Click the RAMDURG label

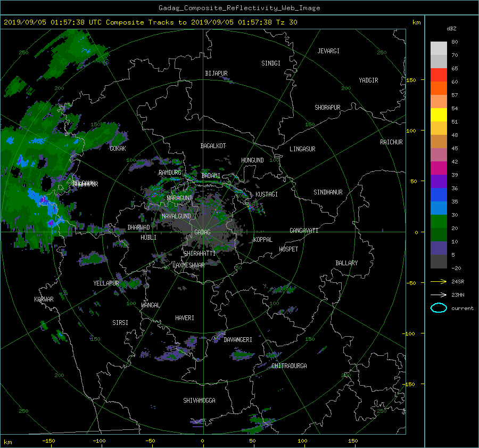(x=170, y=173)
